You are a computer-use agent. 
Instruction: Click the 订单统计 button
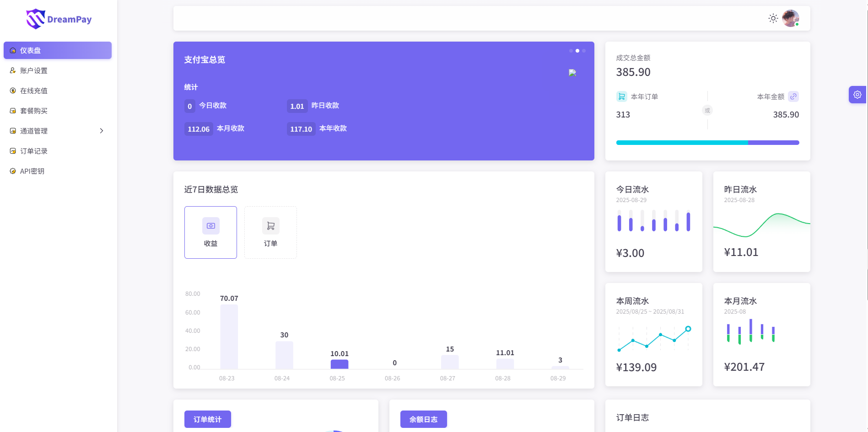[x=207, y=419]
